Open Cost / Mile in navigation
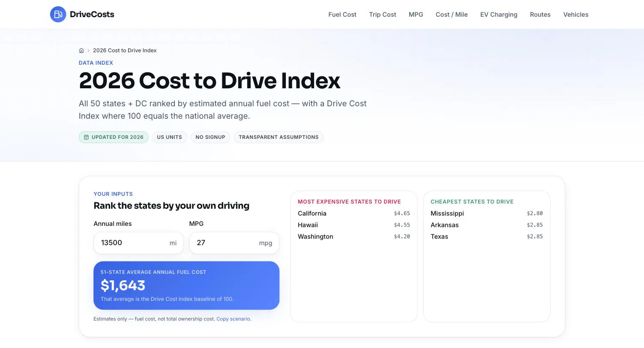 click(452, 14)
